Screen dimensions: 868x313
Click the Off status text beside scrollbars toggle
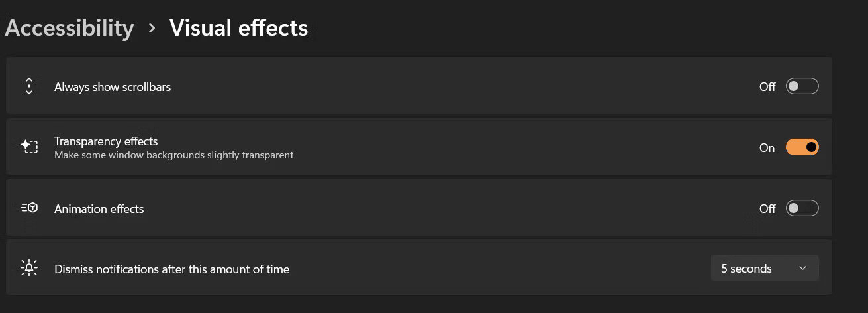[767, 87]
